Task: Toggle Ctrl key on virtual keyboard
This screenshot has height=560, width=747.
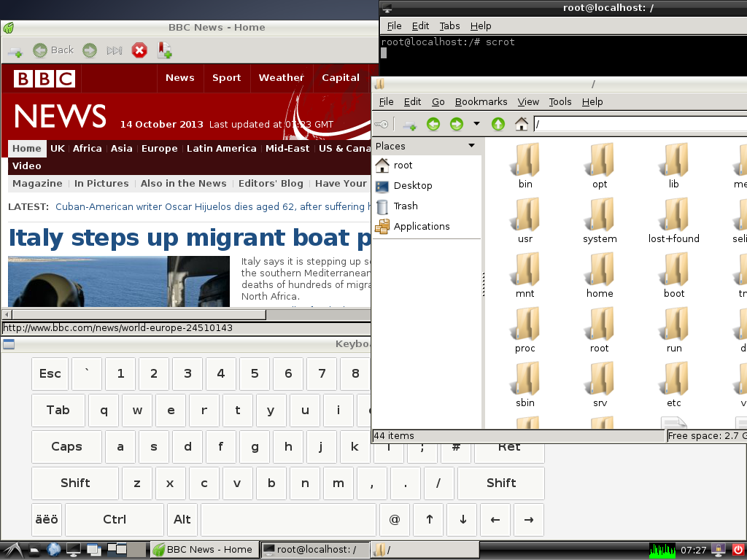Action: (115, 519)
